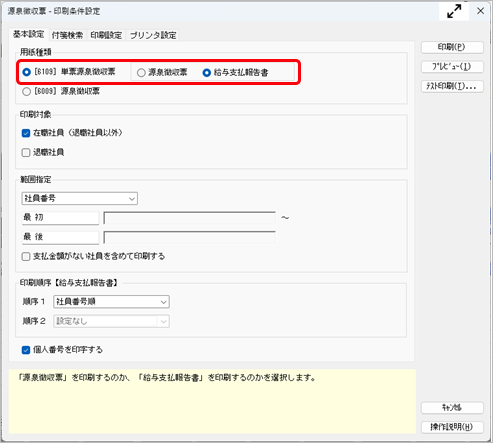Viewport: 493px width, 443px height.
Task: Close the 源泉徴収票 print settings dialog
Action: (x=480, y=11)
